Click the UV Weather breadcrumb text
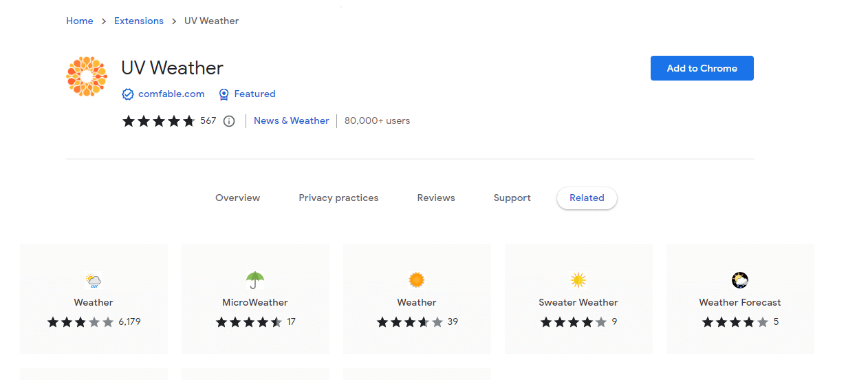Image resolution: width=868 pixels, height=380 pixels. [212, 21]
